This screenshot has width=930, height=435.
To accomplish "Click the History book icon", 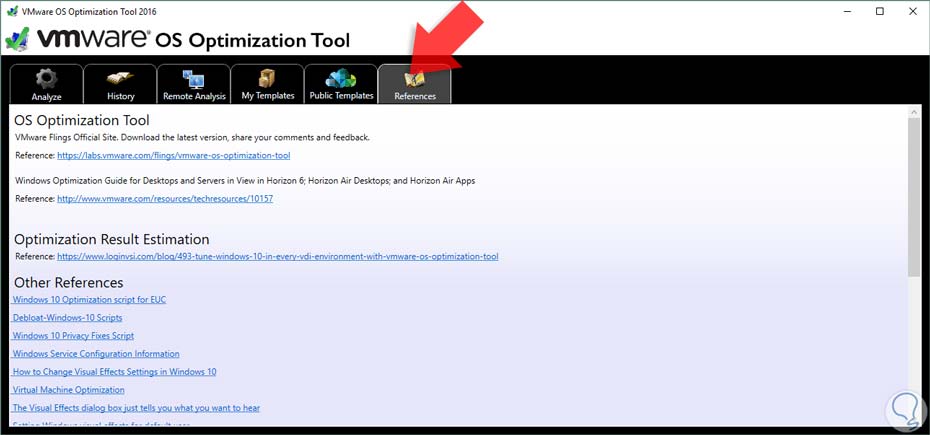I will click(x=120, y=78).
